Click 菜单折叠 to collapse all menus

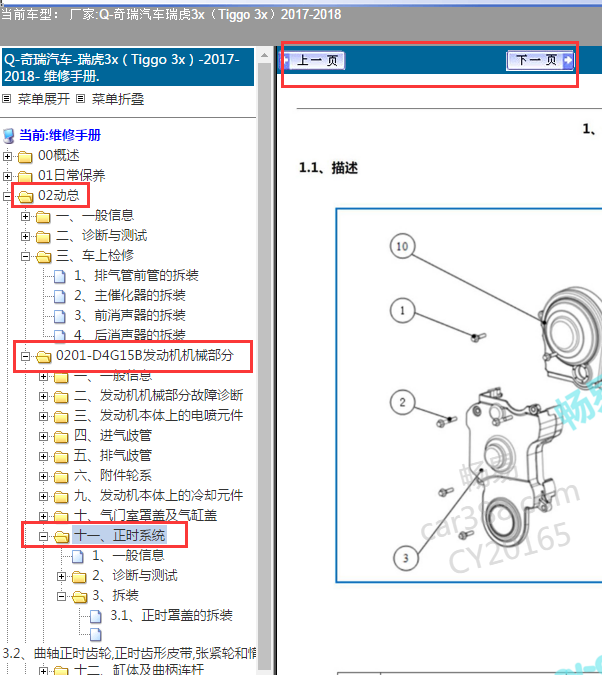point(118,99)
